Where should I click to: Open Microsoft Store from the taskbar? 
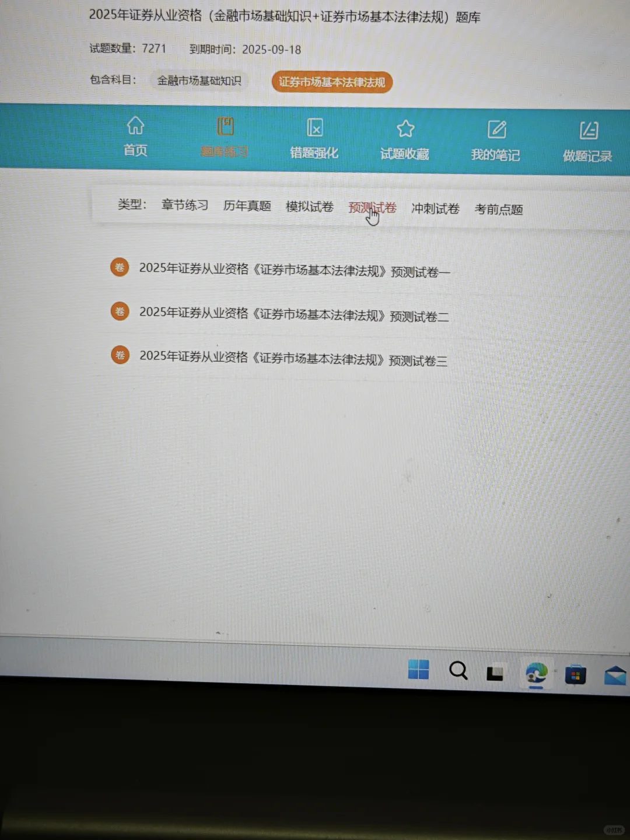(x=576, y=674)
